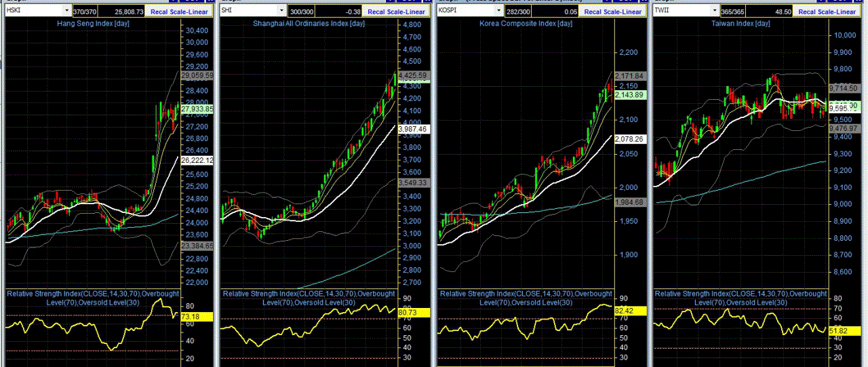Click Scale-Linear in the Shanghai panel

click(407, 12)
